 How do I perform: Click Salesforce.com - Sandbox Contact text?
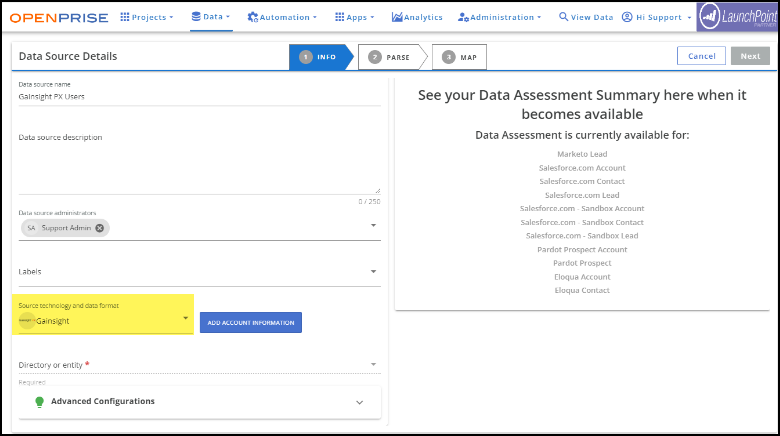click(582, 222)
